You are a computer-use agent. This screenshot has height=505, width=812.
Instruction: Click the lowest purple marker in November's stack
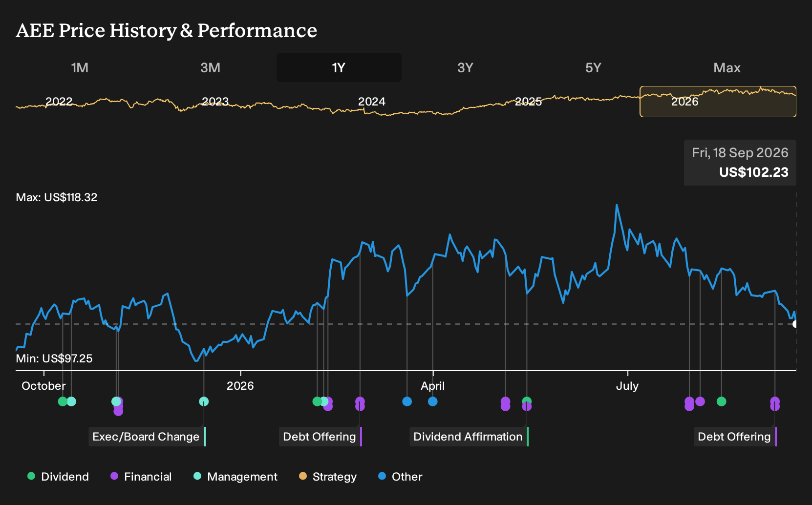pyautogui.click(x=118, y=411)
